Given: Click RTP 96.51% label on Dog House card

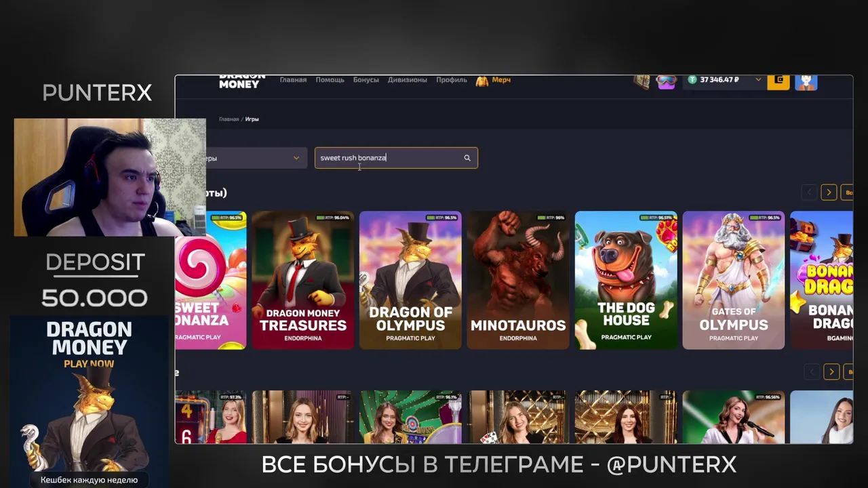Looking at the screenshot, I should coord(656,218).
